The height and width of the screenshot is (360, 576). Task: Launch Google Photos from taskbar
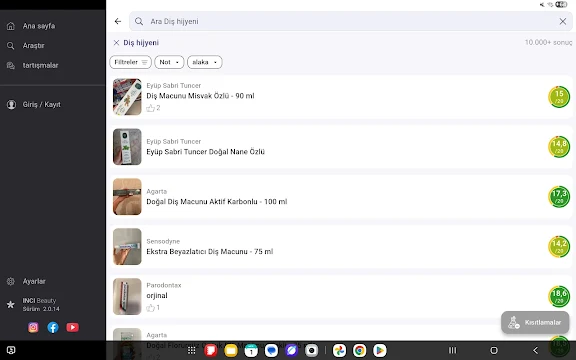pos(339,350)
